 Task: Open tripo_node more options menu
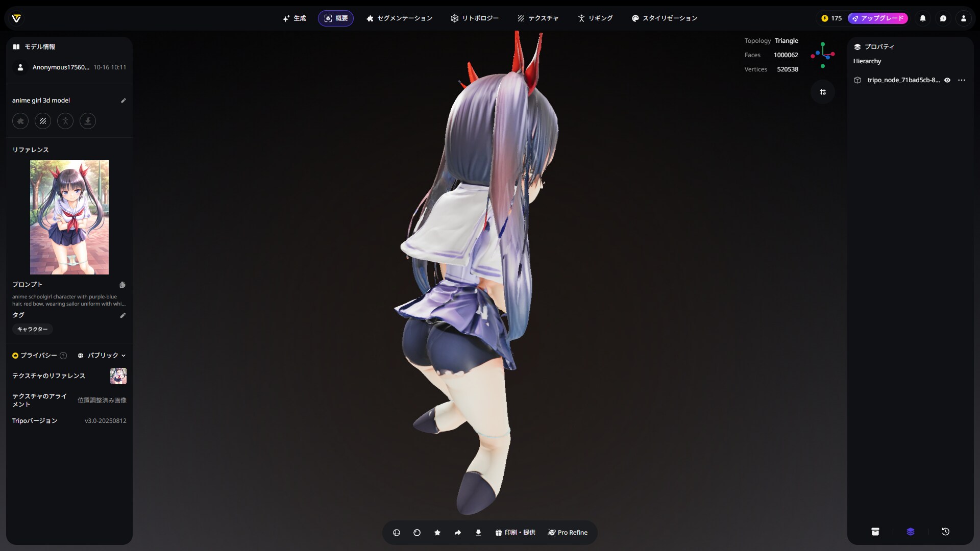pos(962,80)
